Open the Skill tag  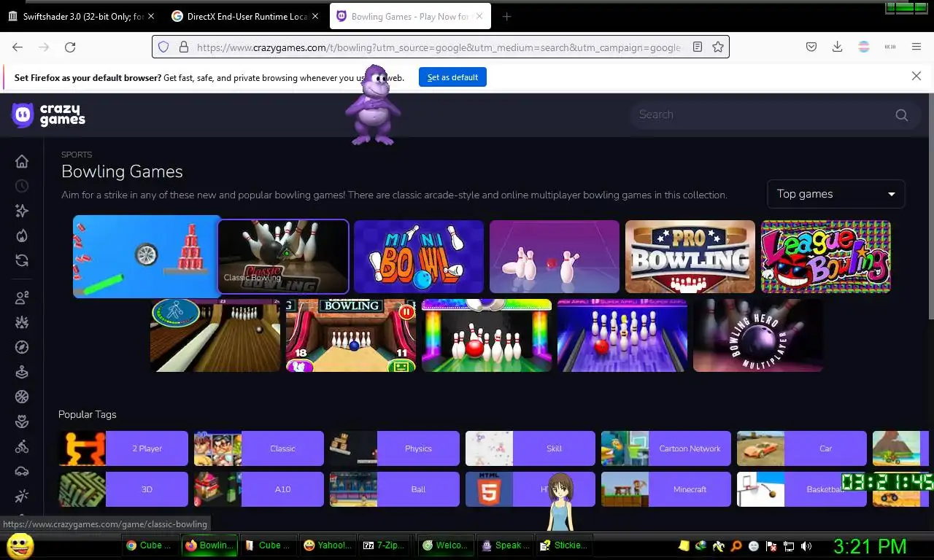coord(530,448)
